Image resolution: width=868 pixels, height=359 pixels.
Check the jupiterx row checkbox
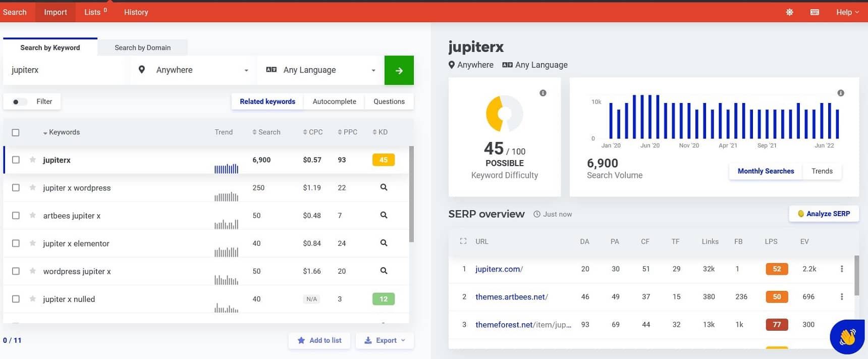click(x=16, y=160)
